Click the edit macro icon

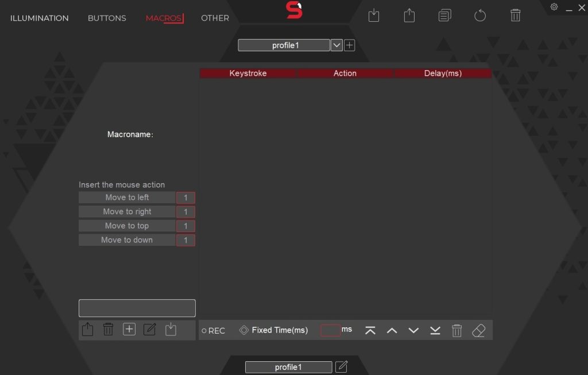pyautogui.click(x=149, y=329)
